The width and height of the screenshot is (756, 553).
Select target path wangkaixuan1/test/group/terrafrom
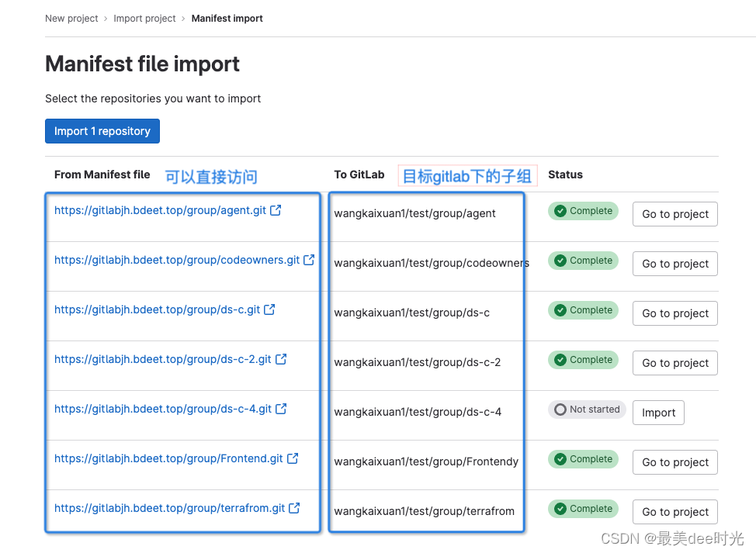(425, 511)
